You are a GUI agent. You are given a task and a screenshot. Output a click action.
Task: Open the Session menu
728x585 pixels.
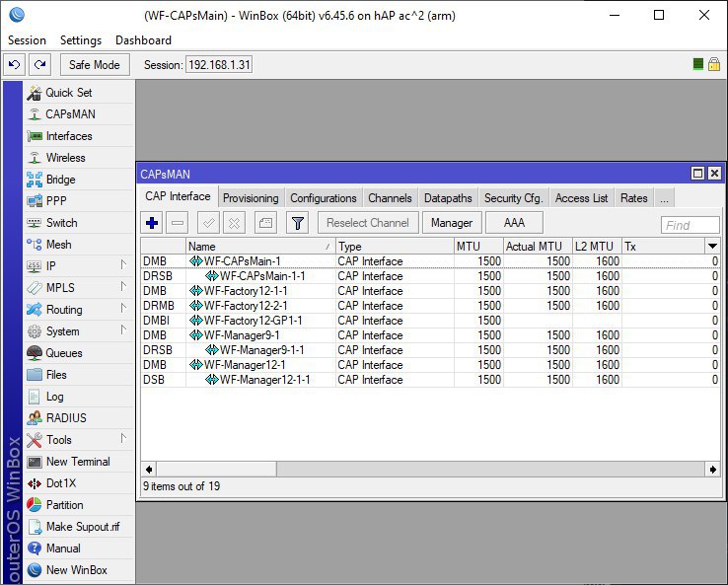[x=27, y=40]
